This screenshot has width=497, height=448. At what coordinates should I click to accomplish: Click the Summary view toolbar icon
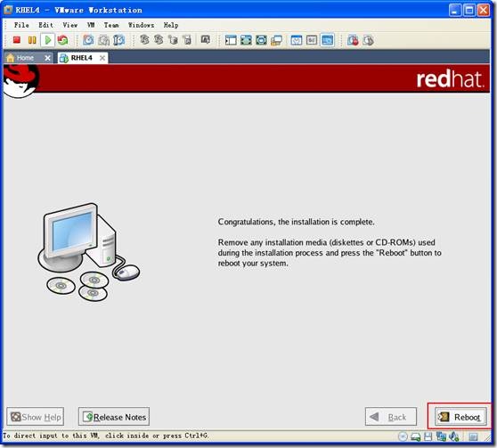(x=297, y=40)
